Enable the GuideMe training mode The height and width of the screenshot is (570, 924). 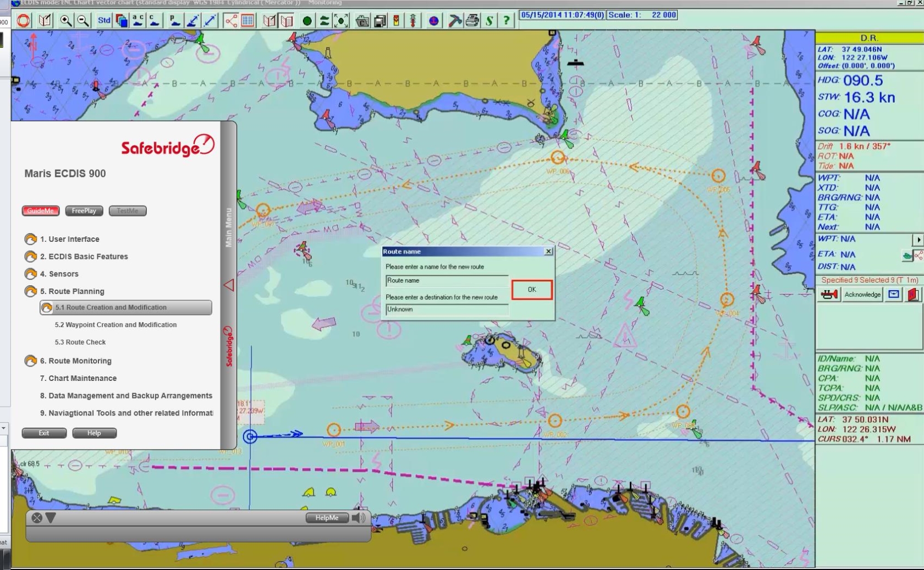[x=40, y=211]
